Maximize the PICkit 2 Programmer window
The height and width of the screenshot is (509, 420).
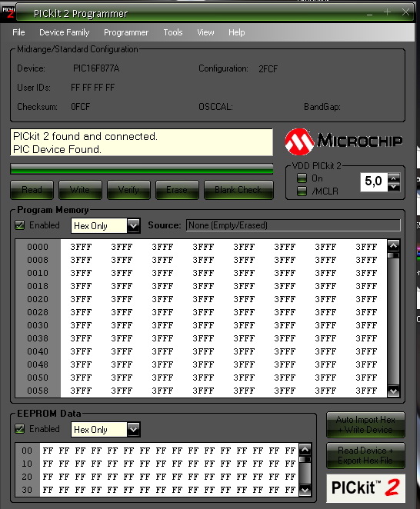tap(387, 12)
